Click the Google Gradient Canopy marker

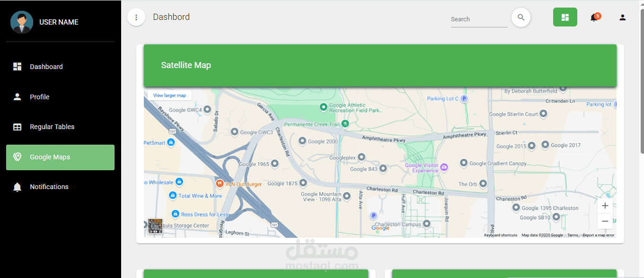coord(464,163)
